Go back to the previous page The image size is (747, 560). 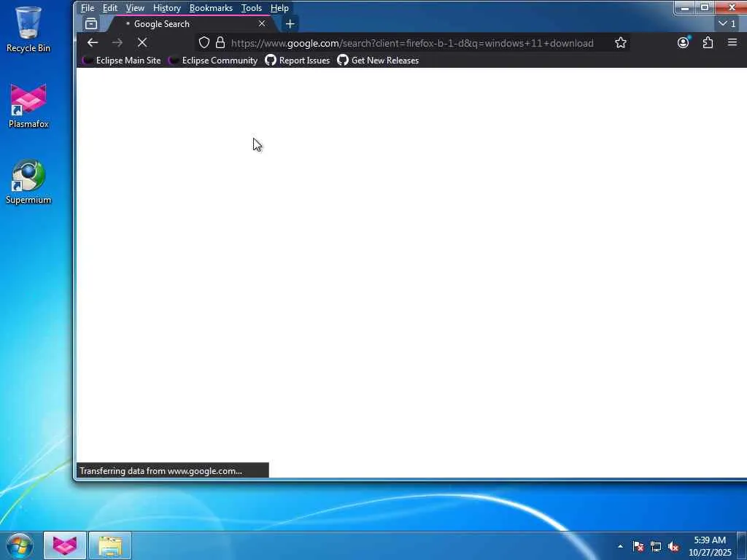pos(93,43)
